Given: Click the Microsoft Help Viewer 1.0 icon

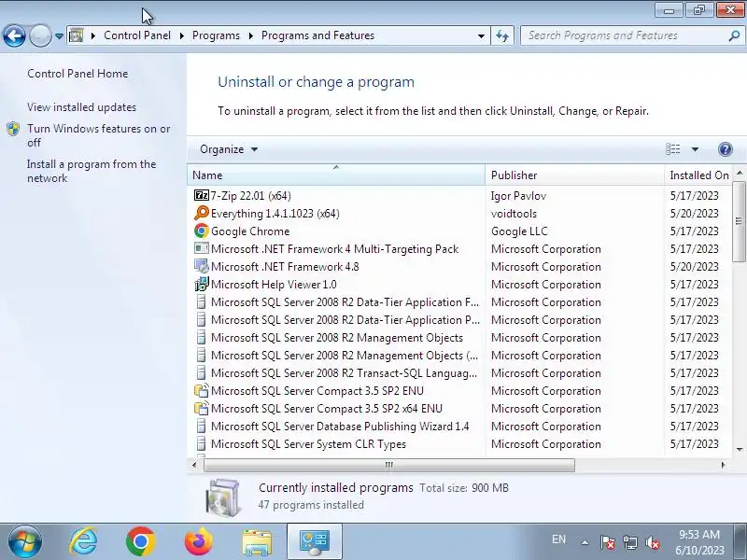Looking at the screenshot, I should pos(202,285).
